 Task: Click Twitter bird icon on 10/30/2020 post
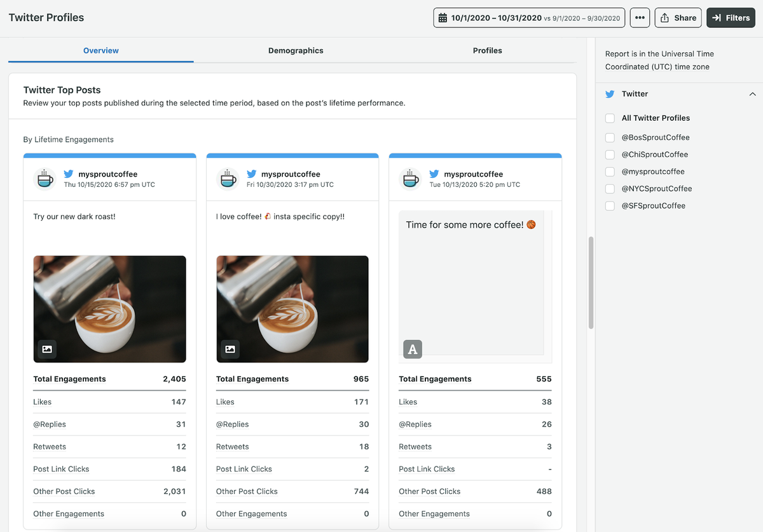click(x=252, y=174)
